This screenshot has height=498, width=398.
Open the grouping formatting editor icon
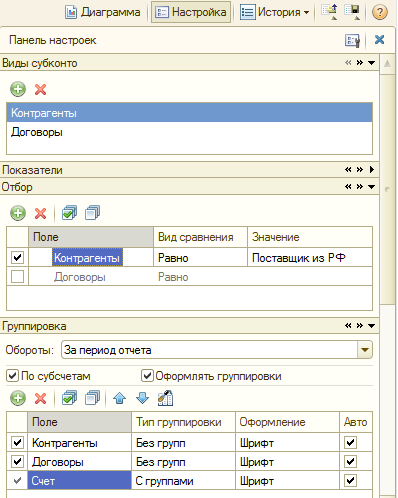[166, 398]
